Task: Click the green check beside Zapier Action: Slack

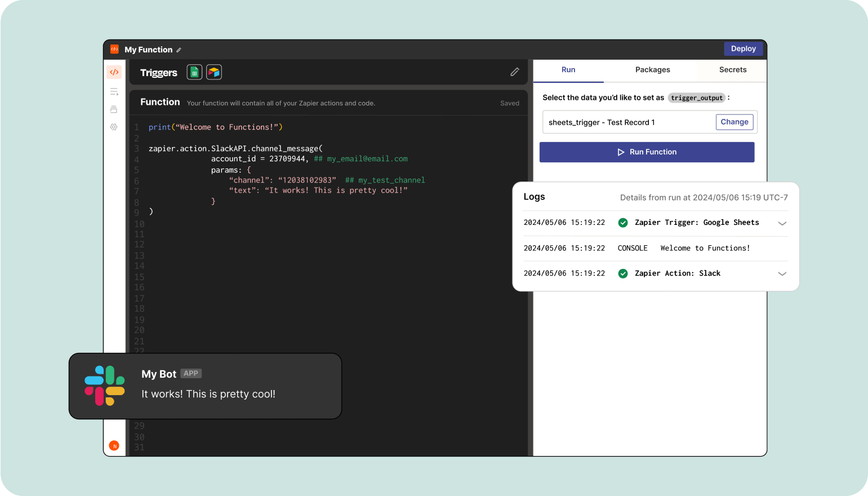Action: click(623, 273)
